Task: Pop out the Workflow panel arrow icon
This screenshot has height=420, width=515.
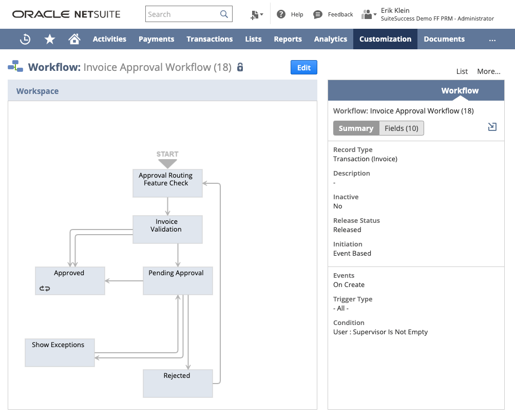Action: tap(492, 127)
